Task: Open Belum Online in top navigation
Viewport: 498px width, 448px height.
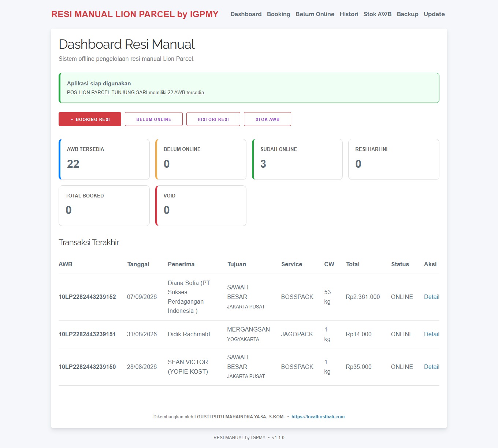Action: [x=315, y=14]
